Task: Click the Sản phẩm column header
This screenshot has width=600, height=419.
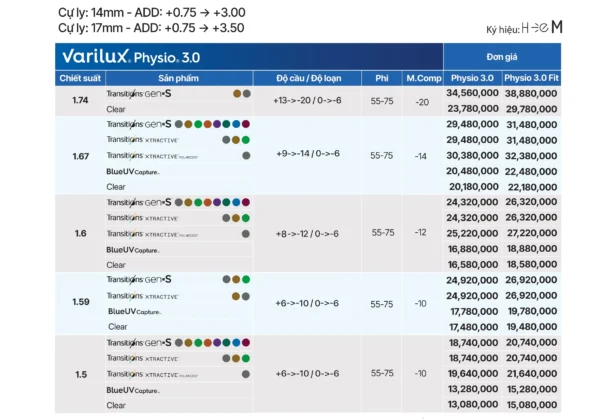Action: (x=178, y=78)
